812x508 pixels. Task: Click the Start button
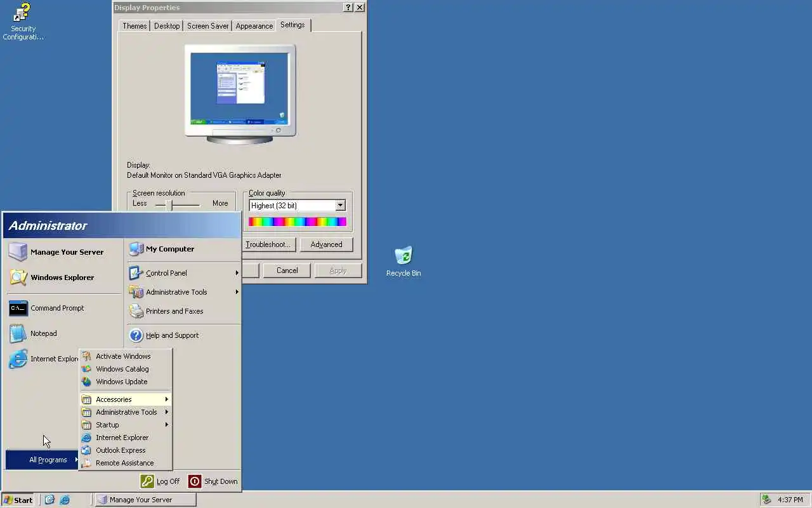[x=18, y=500]
